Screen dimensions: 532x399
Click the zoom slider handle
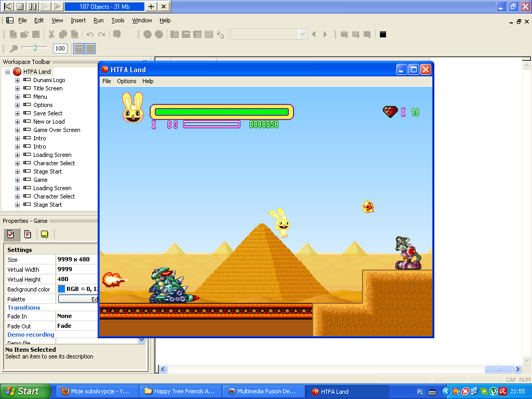point(35,48)
